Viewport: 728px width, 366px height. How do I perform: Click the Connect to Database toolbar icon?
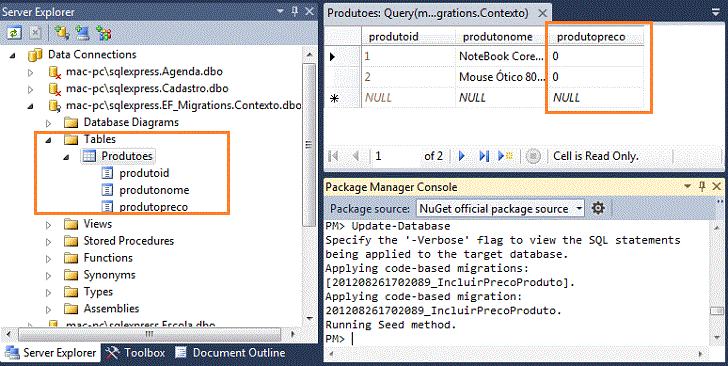pos(60,33)
